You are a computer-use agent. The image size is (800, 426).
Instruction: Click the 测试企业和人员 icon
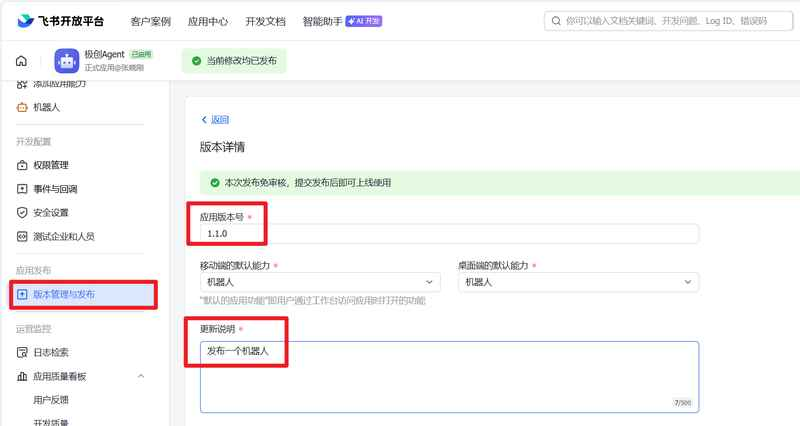click(x=22, y=236)
